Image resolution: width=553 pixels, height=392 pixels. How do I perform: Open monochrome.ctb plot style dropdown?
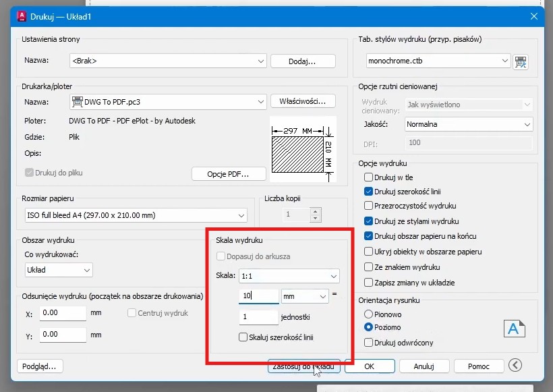[x=438, y=61]
